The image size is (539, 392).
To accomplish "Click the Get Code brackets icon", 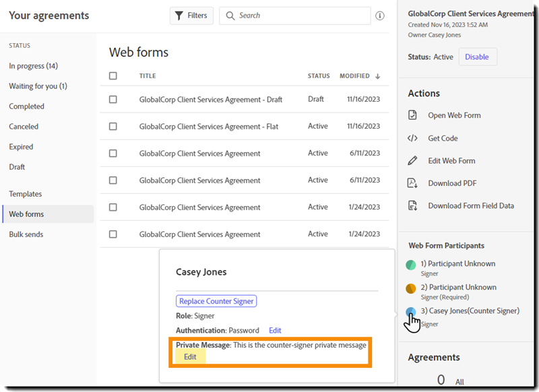I will pyautogui.click(x=413, y=138).
